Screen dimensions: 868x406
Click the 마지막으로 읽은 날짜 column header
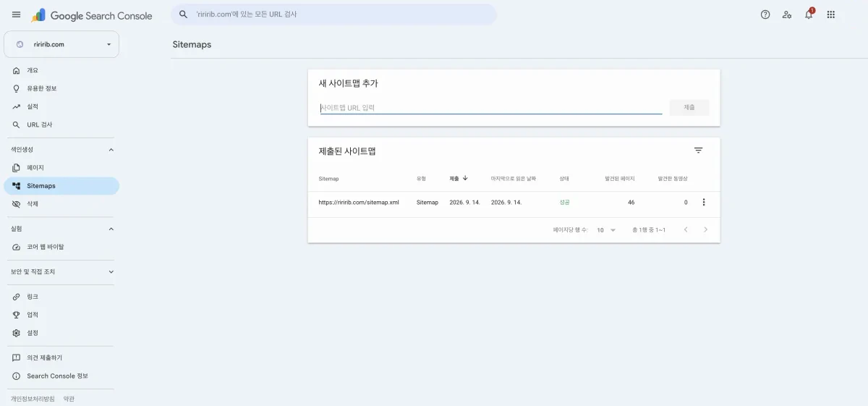tap(514, 179)
